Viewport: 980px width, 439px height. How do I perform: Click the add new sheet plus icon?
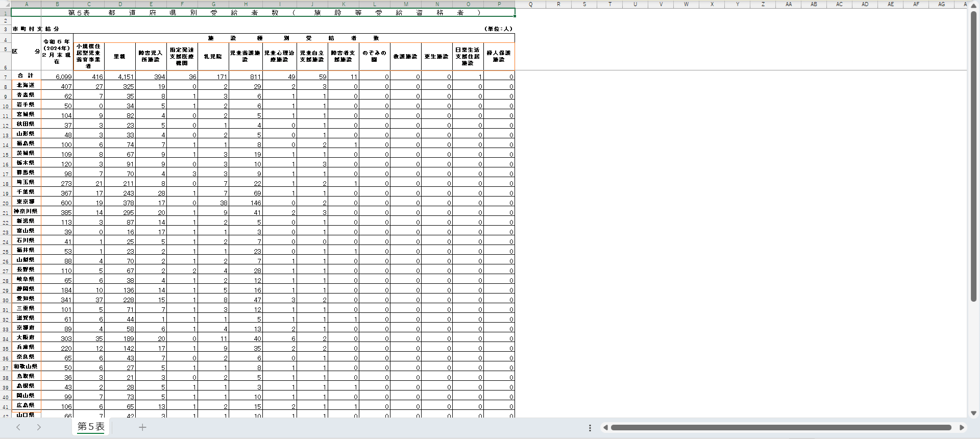pyautogui.click(x=142, y=427)
